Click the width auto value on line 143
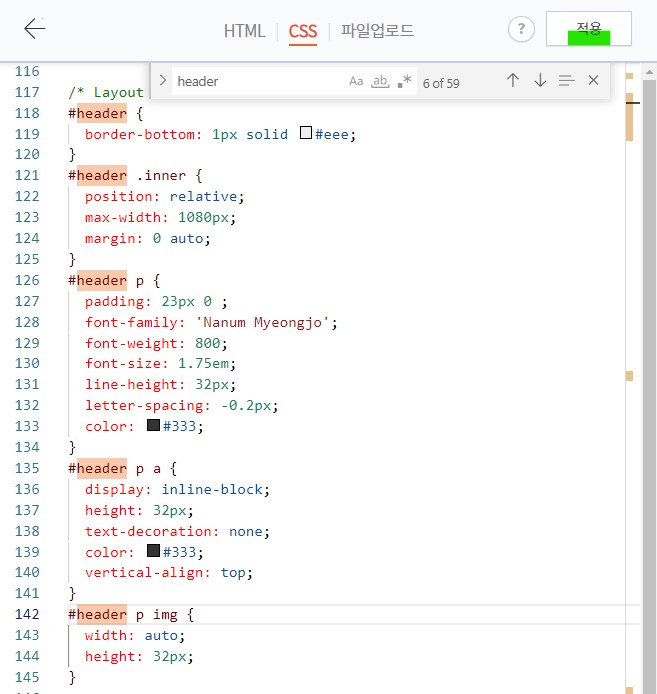Screen dimensions: 657x694 point(161,636)
